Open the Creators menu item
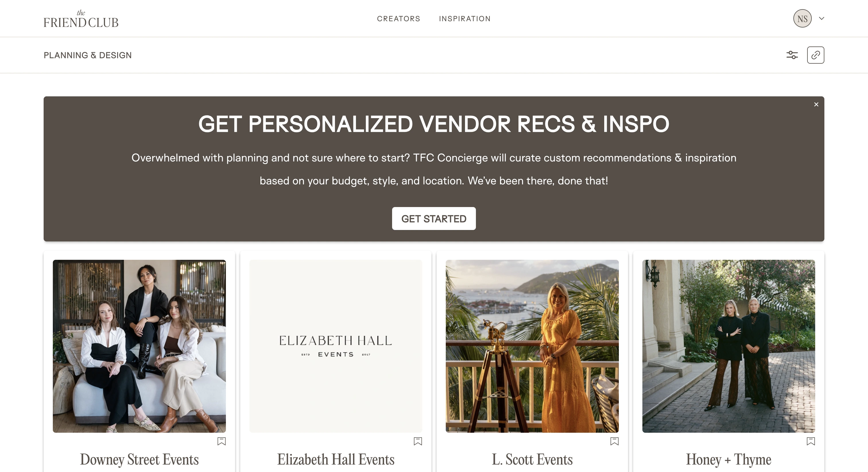Viewport: 868px width, 472px height. (x=399, y=19)
